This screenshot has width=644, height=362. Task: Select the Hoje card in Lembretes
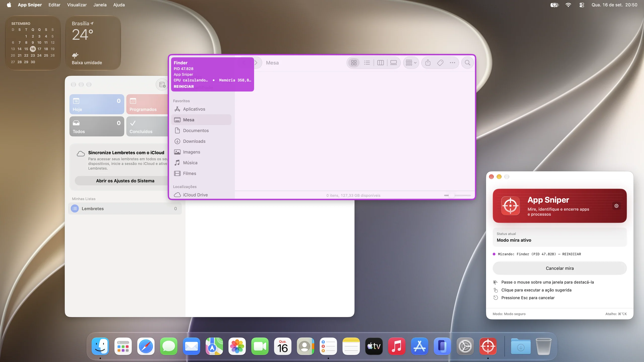97,104
